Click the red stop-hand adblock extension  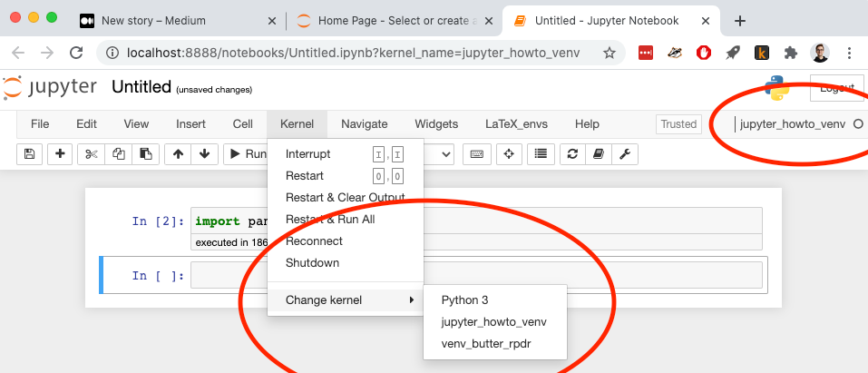pos(704,53)
